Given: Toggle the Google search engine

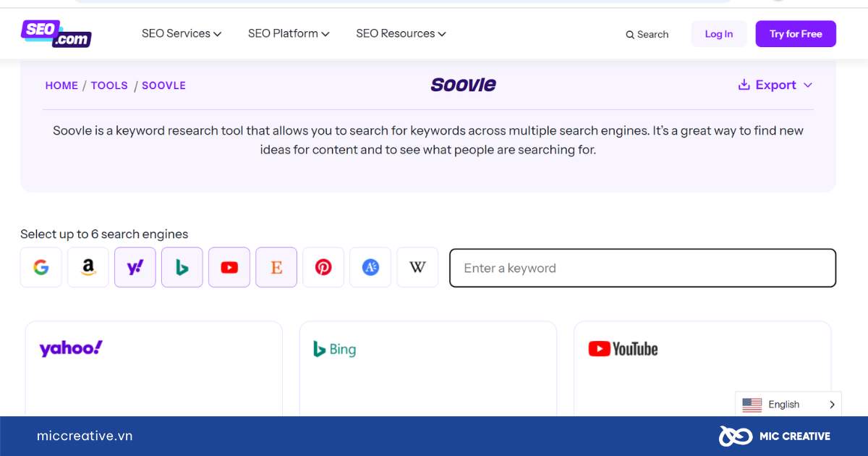Looking at the screenshot, I should (x=41, y=267).
